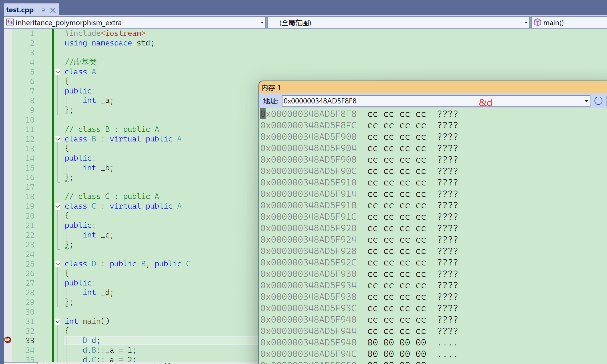Viewport: 607px width, 364px height.
Task: Select the test.cpp file tab
Action: [x=20, y=10]
